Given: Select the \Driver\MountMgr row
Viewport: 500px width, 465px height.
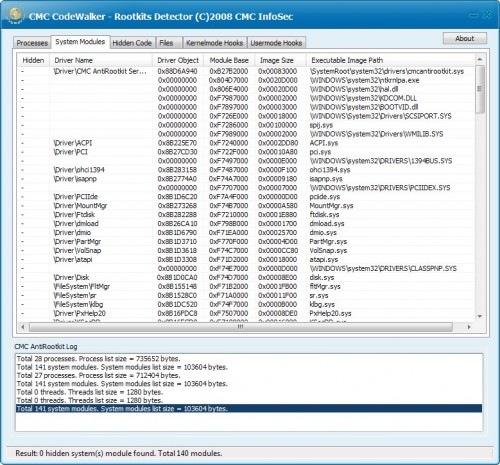Looking at the screenshot, I should coord(246,206).
